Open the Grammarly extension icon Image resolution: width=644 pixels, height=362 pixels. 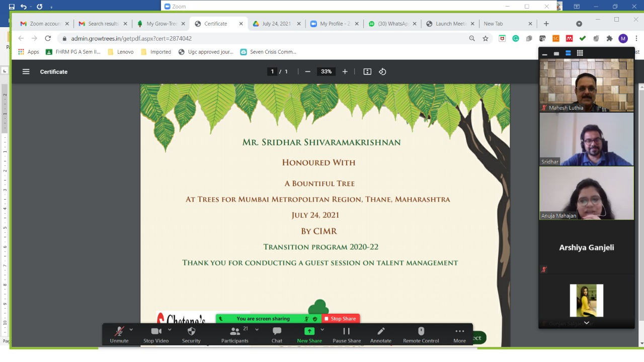(x=516, y=39)
